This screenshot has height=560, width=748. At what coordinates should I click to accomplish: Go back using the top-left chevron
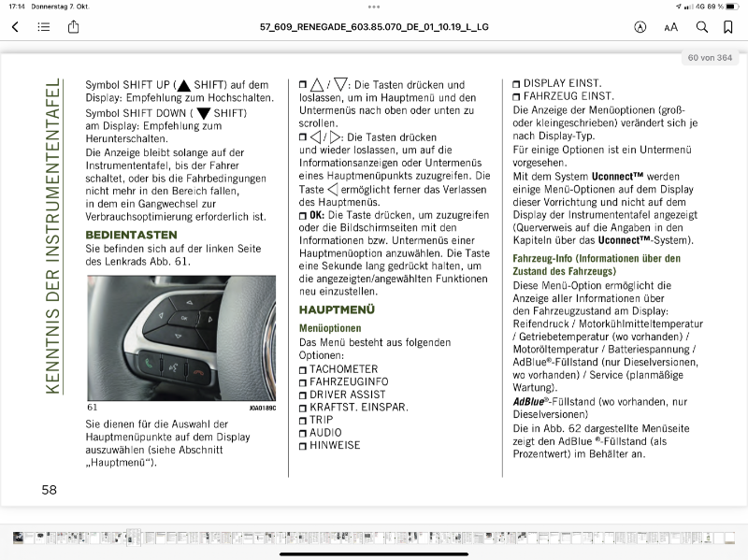click(x=15, y=27)
